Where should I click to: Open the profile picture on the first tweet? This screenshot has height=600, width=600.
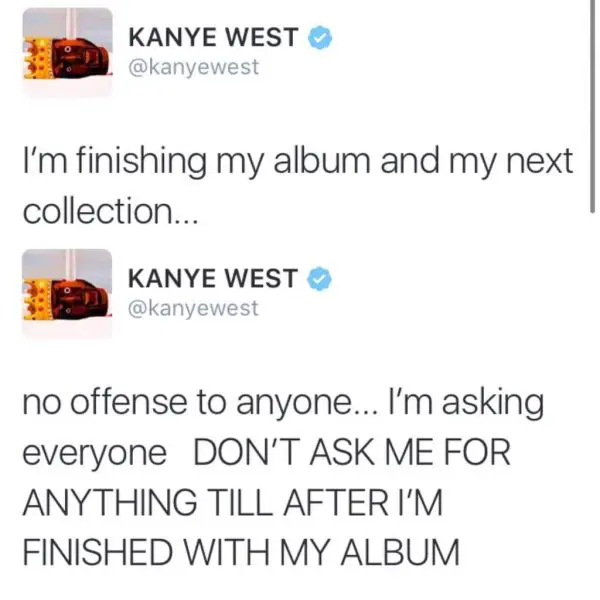coord(67,52)
